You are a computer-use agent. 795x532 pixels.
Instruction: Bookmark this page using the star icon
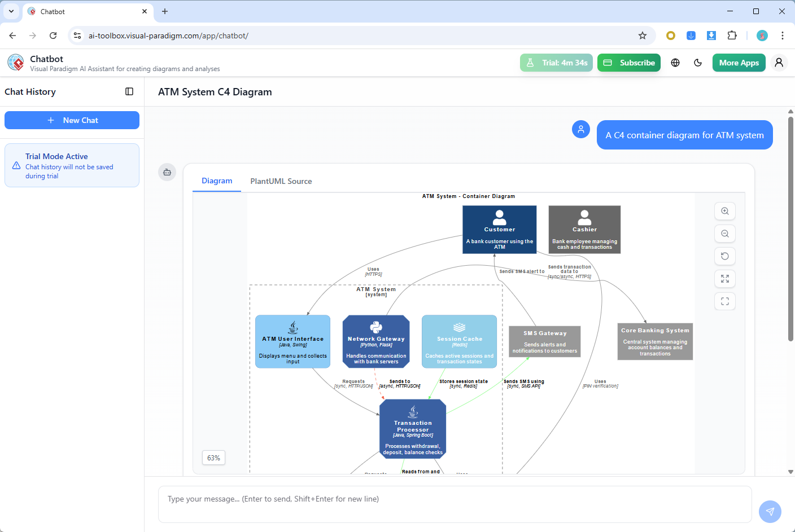[643, 35]
